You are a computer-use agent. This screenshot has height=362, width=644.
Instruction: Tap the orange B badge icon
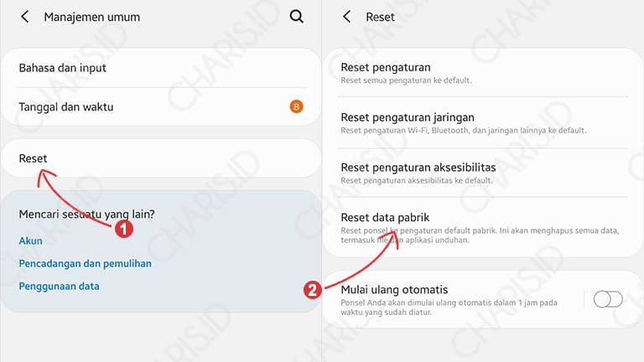296,106
